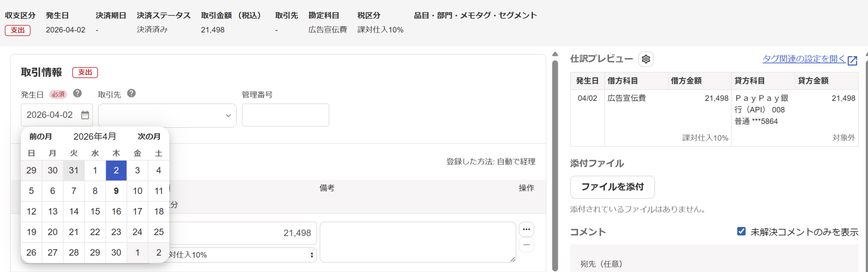The width and height of the screenshot is (868, 272).
Task: Click the minus remove row button
Action: point(526,245)
